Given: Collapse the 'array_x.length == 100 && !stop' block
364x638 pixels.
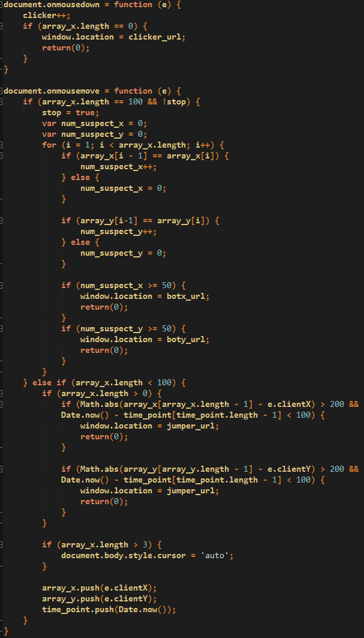Looking at the screenshot, I should pos(2,102).
